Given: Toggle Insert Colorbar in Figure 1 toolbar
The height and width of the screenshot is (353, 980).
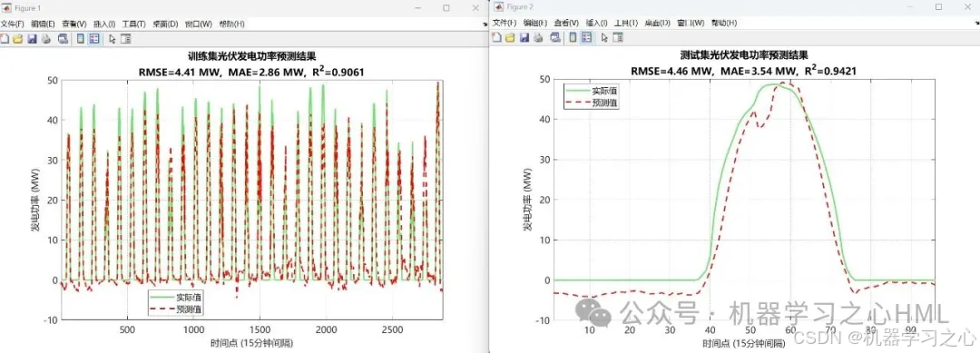Looking at the screenshot, I should tap(81, 39).
